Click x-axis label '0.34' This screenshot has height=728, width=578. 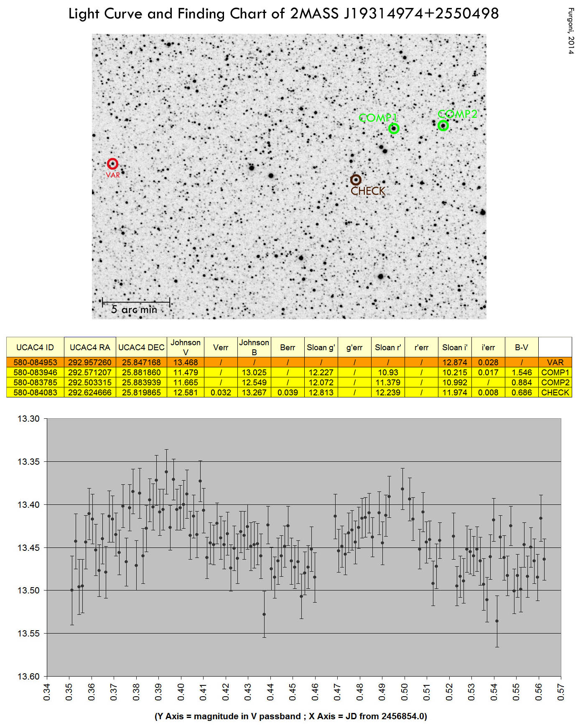[47, 692]
